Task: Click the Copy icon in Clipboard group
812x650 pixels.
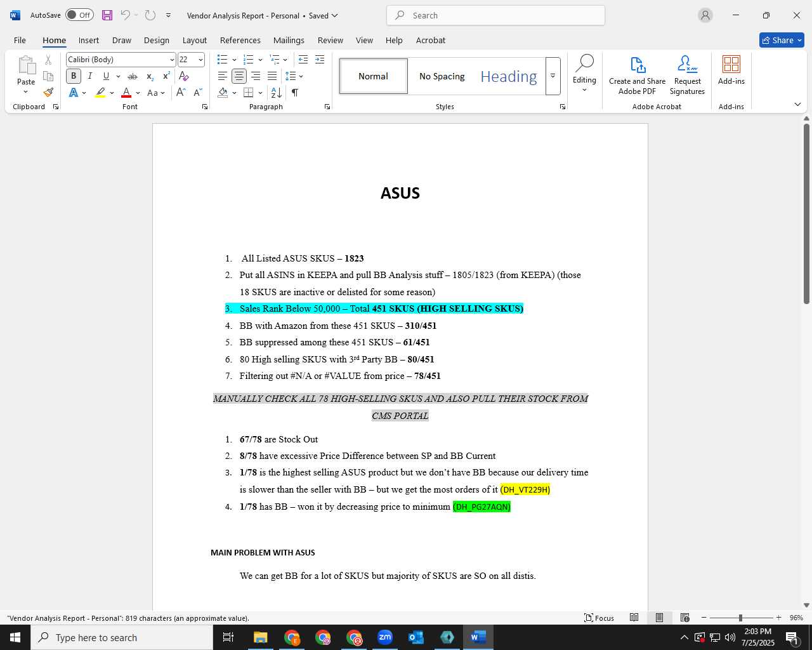Action: click(x=48, y=76)
